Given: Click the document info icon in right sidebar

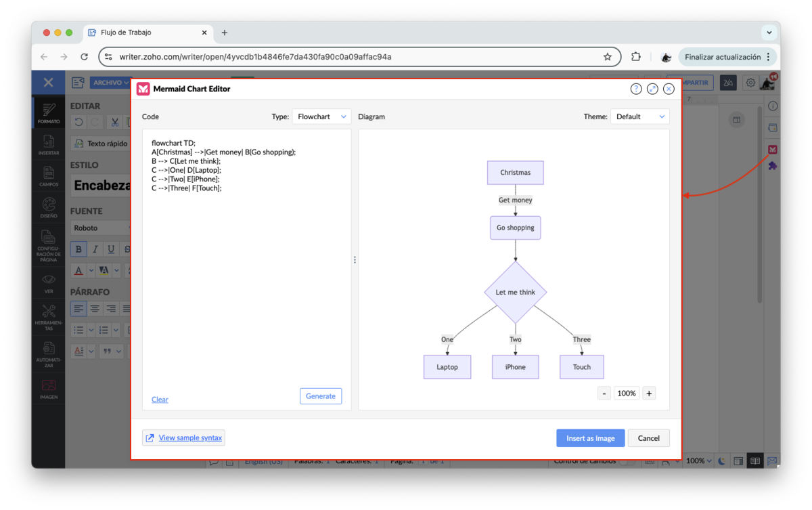Looking at the screenshot, I should [772, 106].
